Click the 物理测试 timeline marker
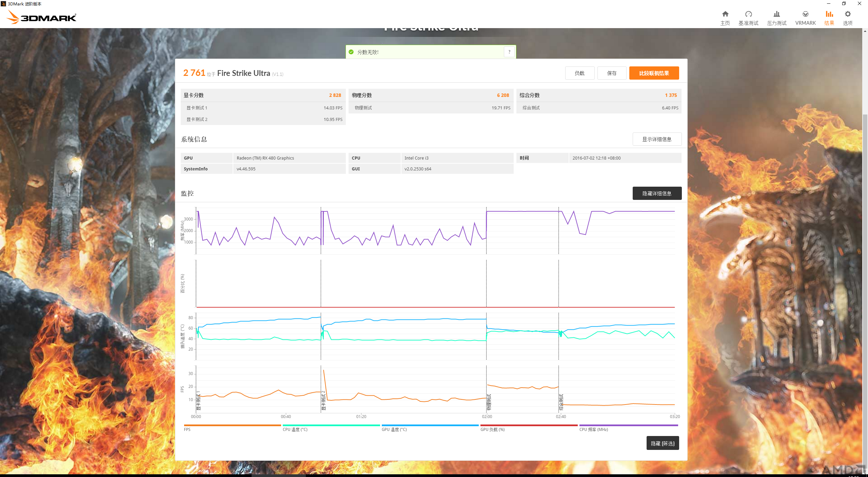Image resolution: width=868 pixels, height=477 pixels. [489, 402]
